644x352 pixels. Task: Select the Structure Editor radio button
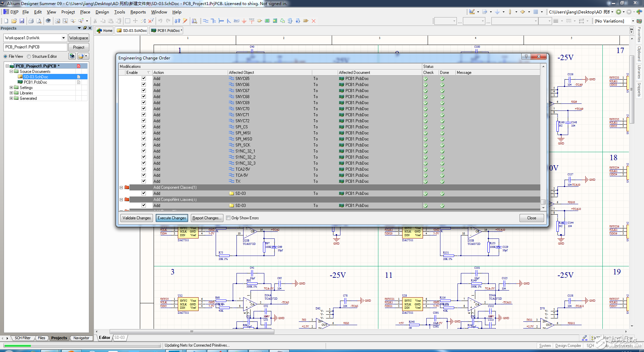tap(29, 56)
